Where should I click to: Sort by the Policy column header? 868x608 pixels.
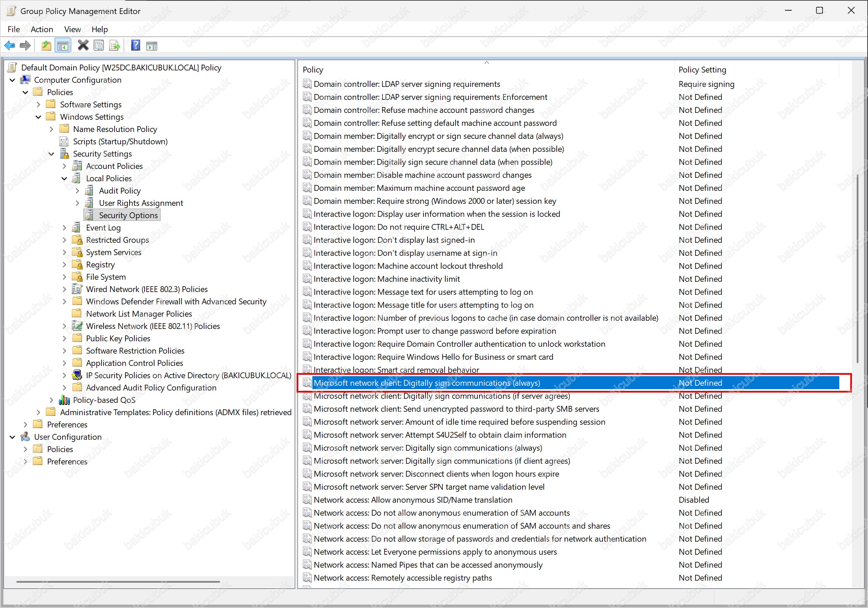click(x=487, y=70)
